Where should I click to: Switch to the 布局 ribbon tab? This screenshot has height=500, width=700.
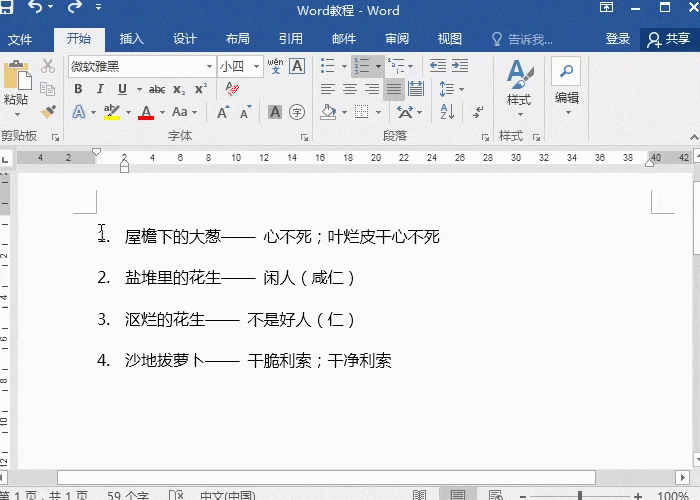pyautogui.click(x=238, y=39)
